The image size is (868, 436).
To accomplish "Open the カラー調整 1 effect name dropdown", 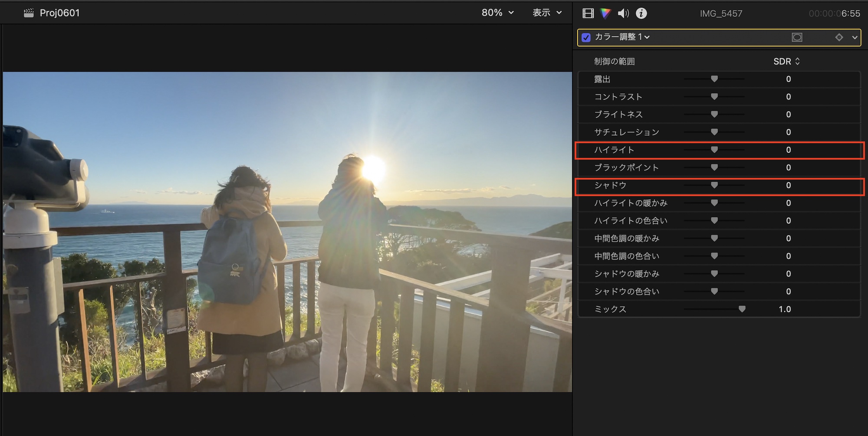I will (622, 37).
